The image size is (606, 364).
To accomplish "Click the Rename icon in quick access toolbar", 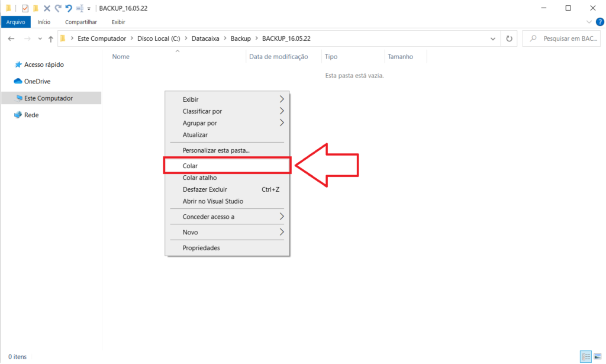I will (79, 8).
